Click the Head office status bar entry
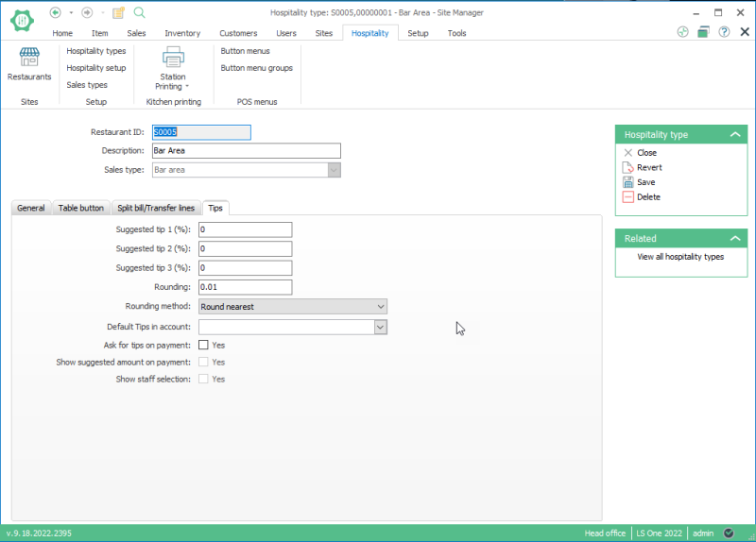The width and height of the screenshot is (756, 542). [605, 533]
